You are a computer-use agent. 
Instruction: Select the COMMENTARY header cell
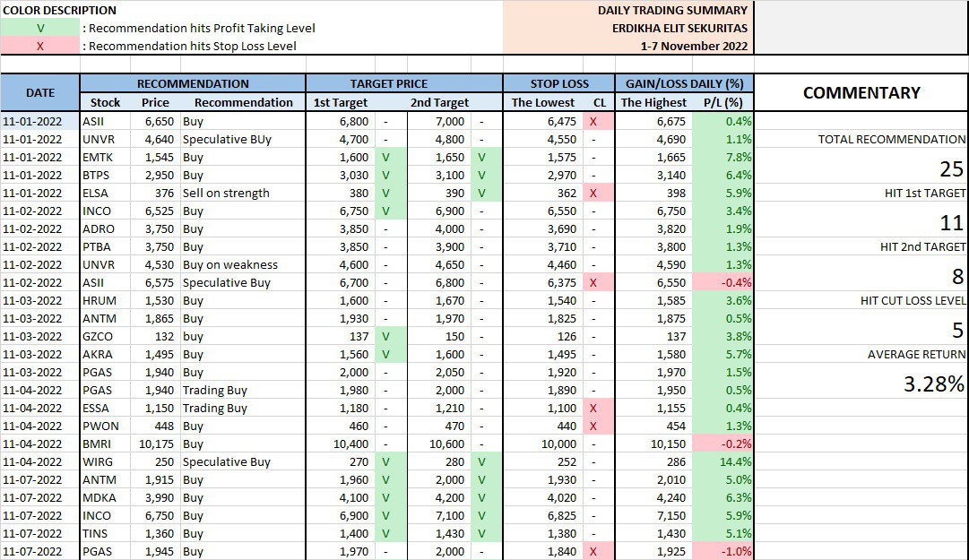[x=861, y=92]
